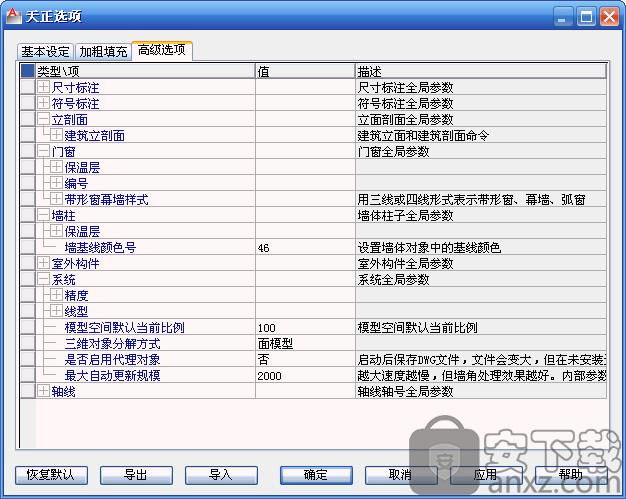Viewport: 626px width, 499px height.
Task: Edit the 模型空间默认当前比例 value 100
Action: (x=305, y=327)
